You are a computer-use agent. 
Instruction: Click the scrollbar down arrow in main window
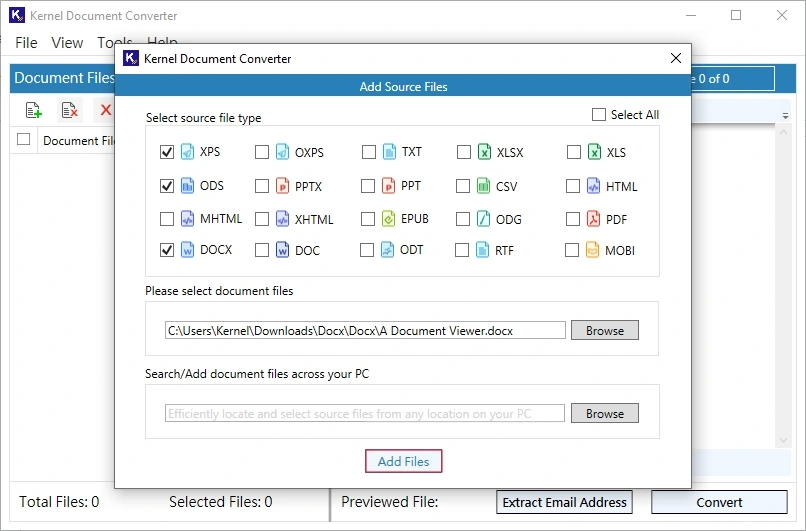point(783,440)
